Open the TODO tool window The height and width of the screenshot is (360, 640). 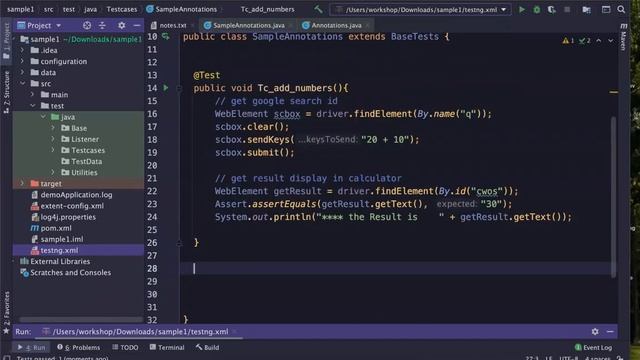tap(125, 347)
